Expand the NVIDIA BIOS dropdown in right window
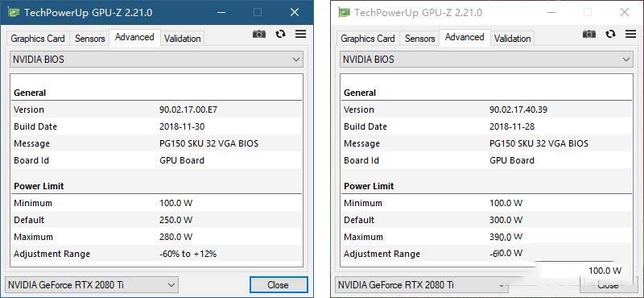 click(x=486, y=60)
